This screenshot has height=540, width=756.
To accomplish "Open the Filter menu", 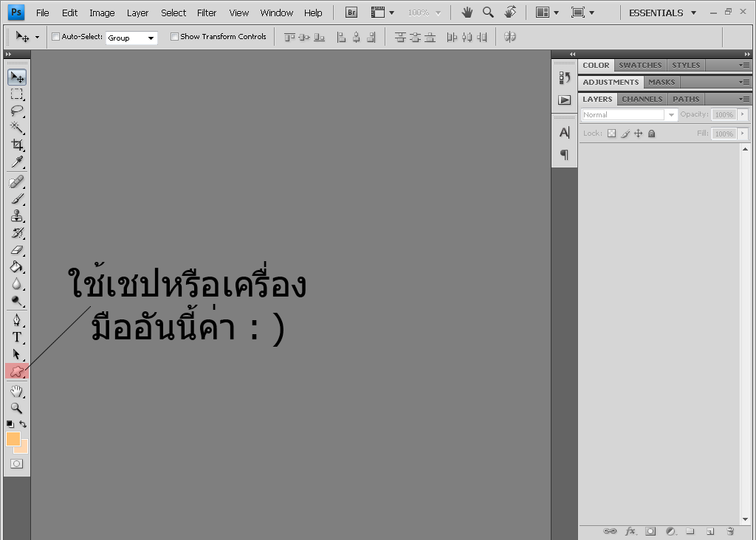I will tap(207, 13).
